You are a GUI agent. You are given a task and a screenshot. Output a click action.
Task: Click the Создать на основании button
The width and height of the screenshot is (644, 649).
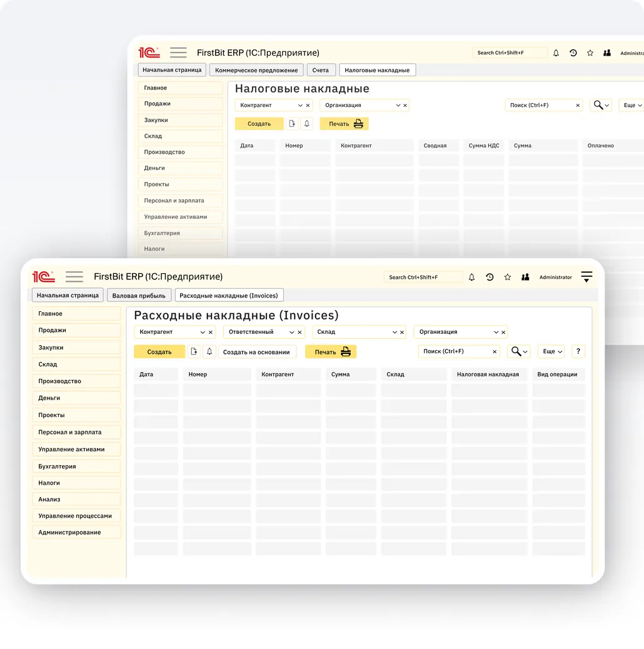tap(256, 352)
